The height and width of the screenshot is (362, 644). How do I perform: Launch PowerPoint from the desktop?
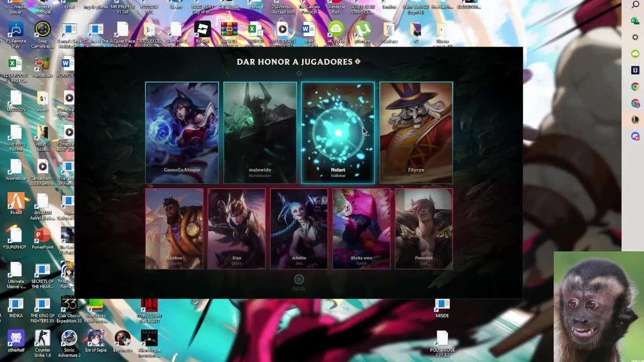(x=43, y=239)
